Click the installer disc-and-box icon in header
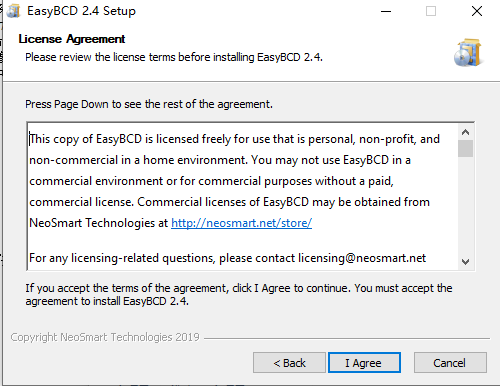This screenshot has width=500, height=386. click(x=469, y=53)
